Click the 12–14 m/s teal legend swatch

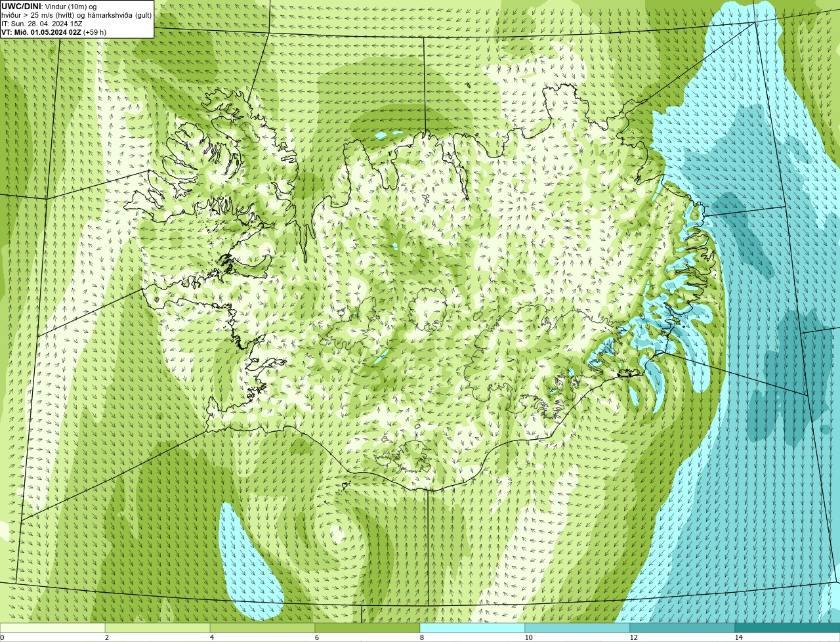coord(682,628)
